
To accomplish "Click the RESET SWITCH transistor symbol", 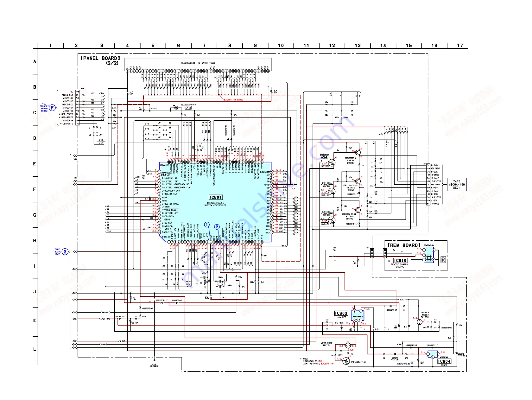I will pos(420,322).
